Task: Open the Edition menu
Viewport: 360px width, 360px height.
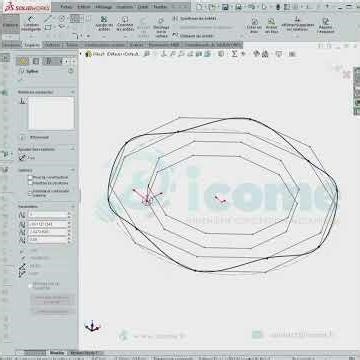Action: click(83, 7)
